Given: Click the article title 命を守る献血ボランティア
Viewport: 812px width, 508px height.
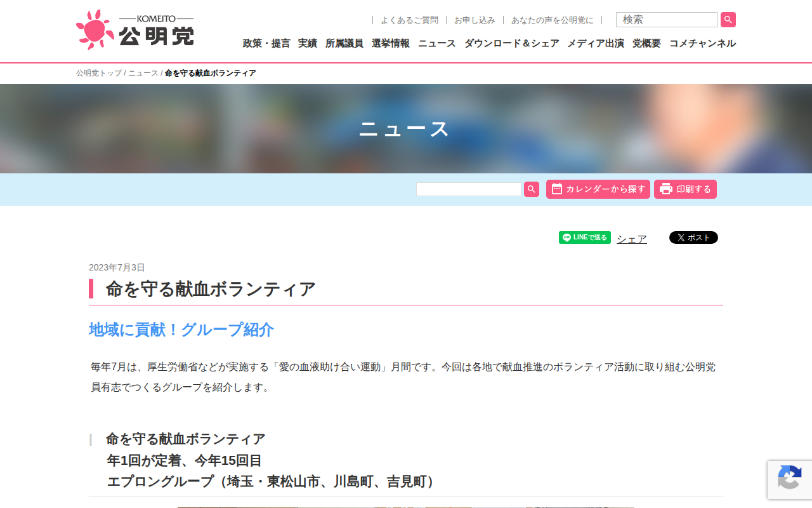Looking at the screenshot, I should pos(211,289).
